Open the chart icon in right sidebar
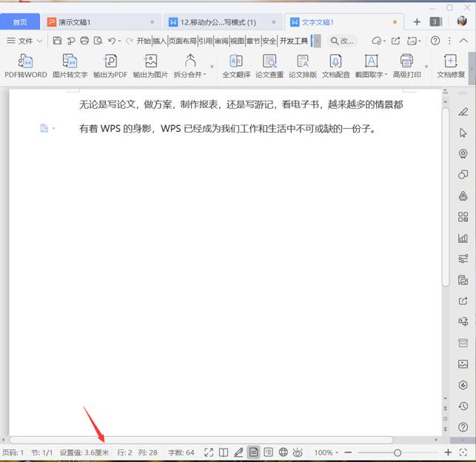The width and height of the screenshot is (476, 462). pos(463,238)
